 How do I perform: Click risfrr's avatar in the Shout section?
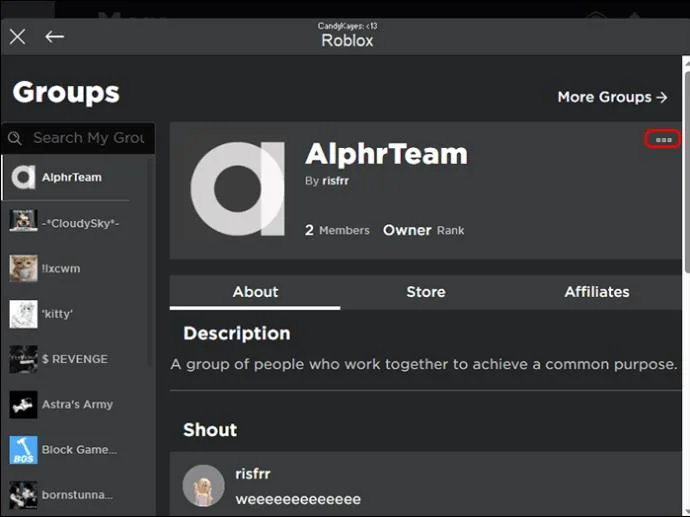[203, 486]
